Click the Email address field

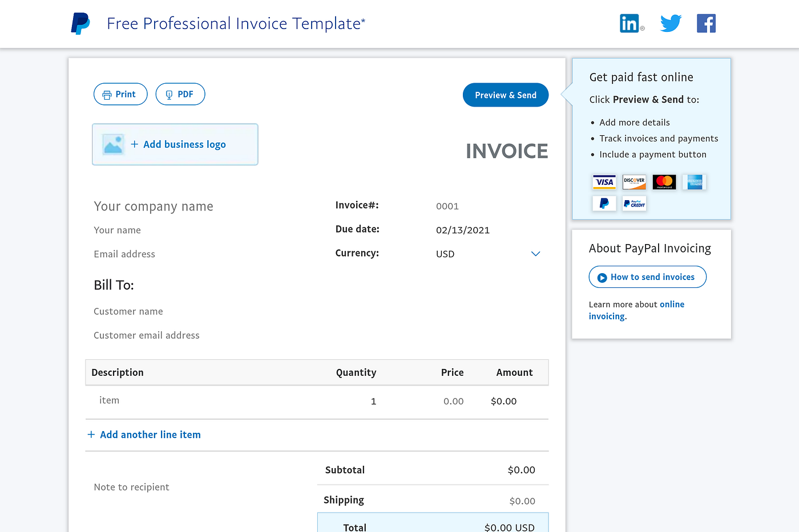tap(124, 254)
